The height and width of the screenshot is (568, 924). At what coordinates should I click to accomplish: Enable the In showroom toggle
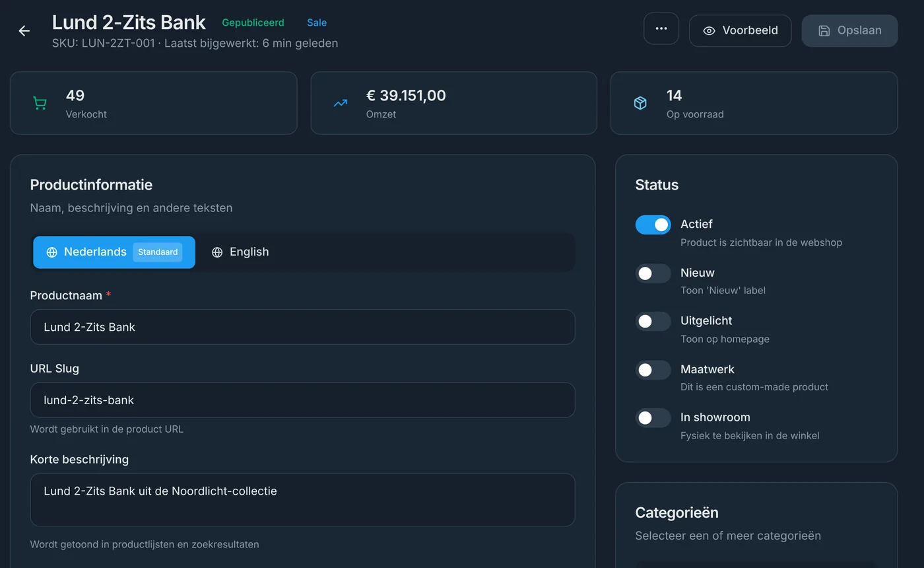pos(653,418)
